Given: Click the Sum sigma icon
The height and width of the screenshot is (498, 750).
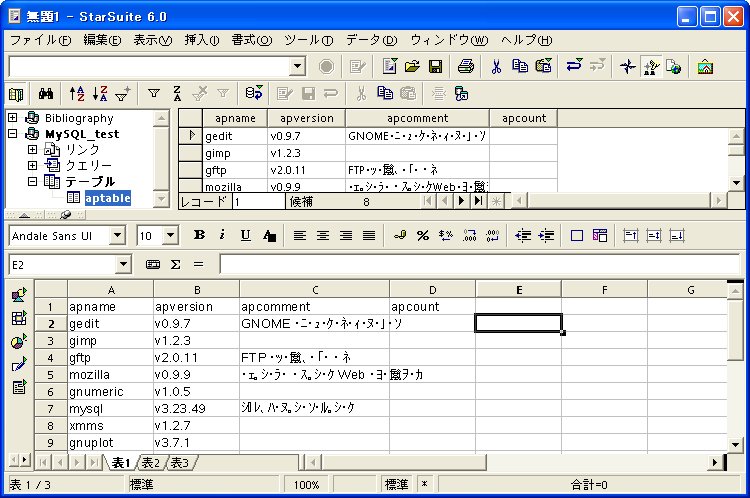Looking at the screenshot, I should (x=176, y=265).
